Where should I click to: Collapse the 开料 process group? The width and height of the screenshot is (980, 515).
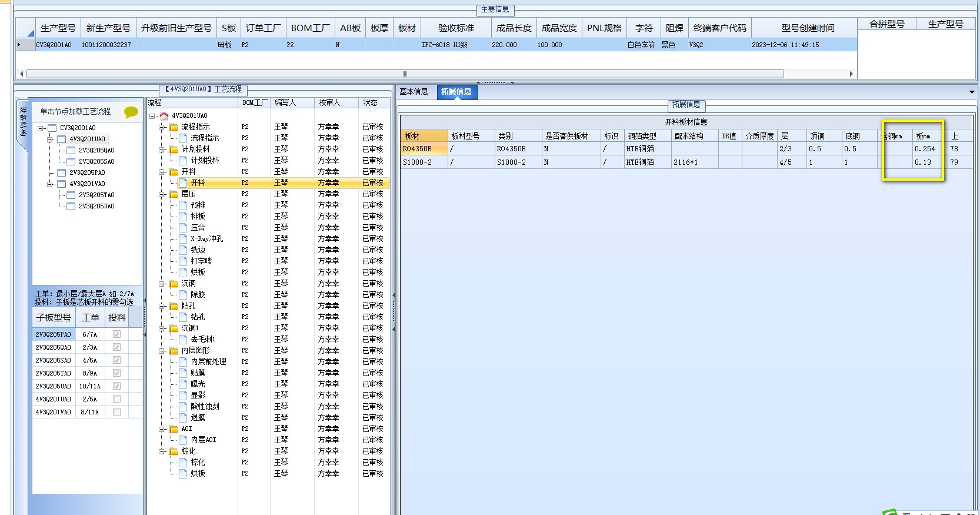(x=162, y=172)
